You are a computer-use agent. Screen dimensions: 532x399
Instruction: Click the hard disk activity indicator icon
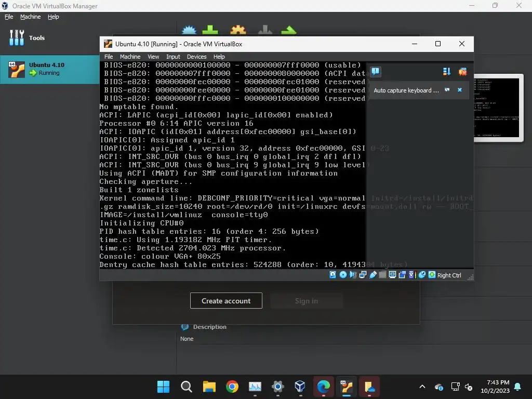(333, 275)
